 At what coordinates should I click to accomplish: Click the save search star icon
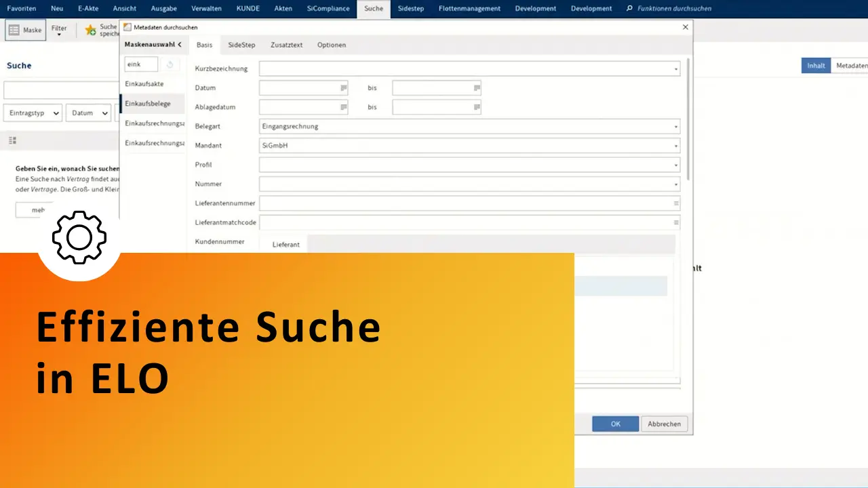[x=90, y=30]
